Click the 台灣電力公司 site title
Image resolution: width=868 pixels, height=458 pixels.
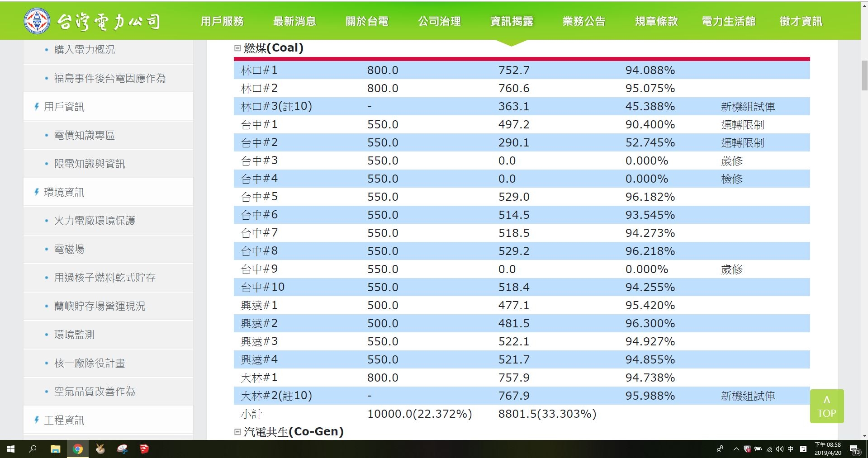109,21
